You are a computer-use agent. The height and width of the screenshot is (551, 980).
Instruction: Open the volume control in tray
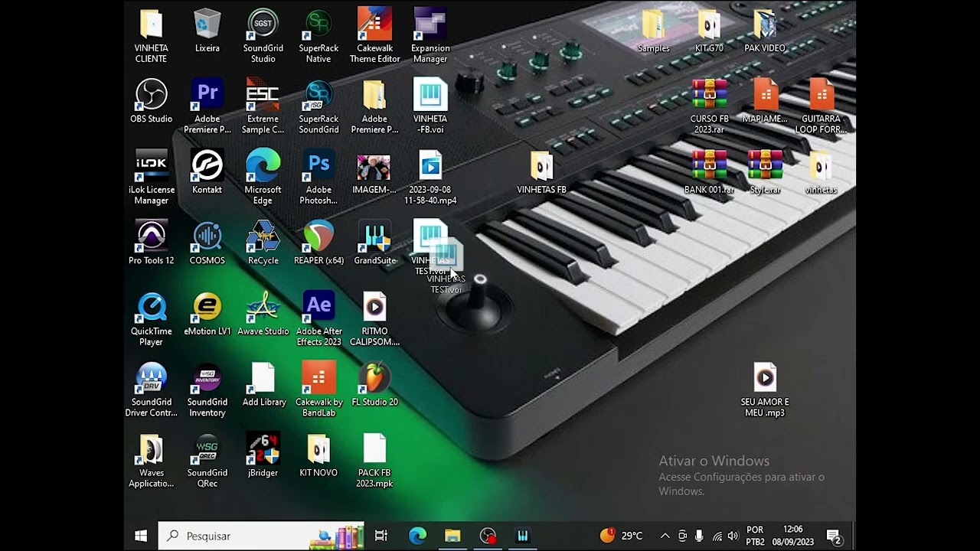pyautogui.click(x=733, y=536)
